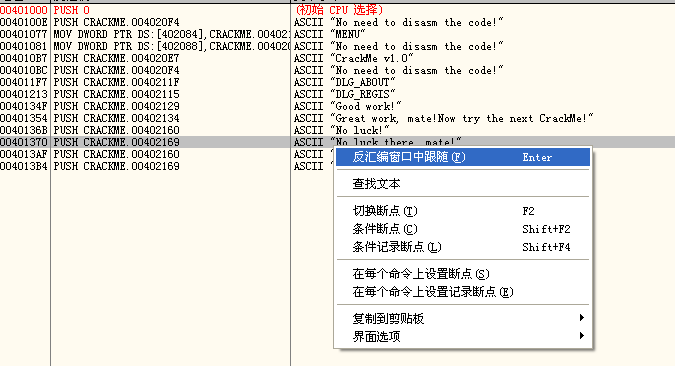Click PUSH CRACKME.004020E7 instruction
This screenshot has height=366, width=675.
(116, 58)
